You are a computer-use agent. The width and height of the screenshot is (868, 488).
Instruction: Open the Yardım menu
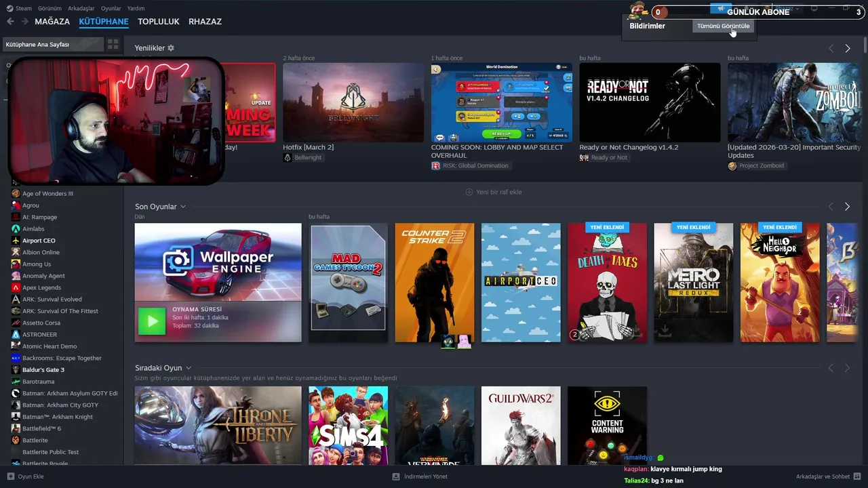(136, 8)
